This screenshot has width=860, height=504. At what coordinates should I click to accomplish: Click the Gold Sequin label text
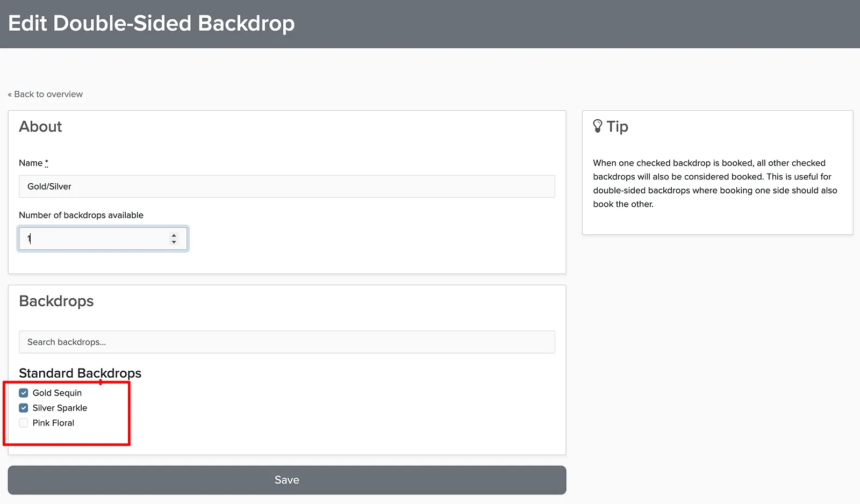[57, 393]
